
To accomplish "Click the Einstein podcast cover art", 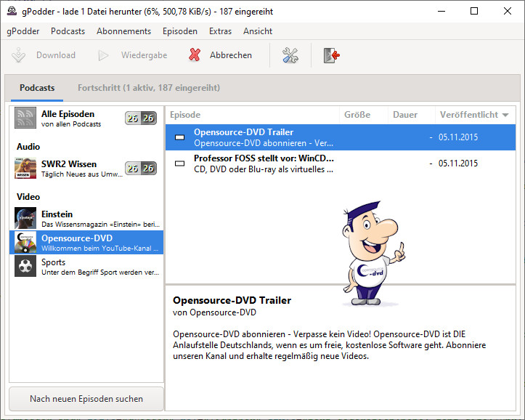I will coord(25,218).
